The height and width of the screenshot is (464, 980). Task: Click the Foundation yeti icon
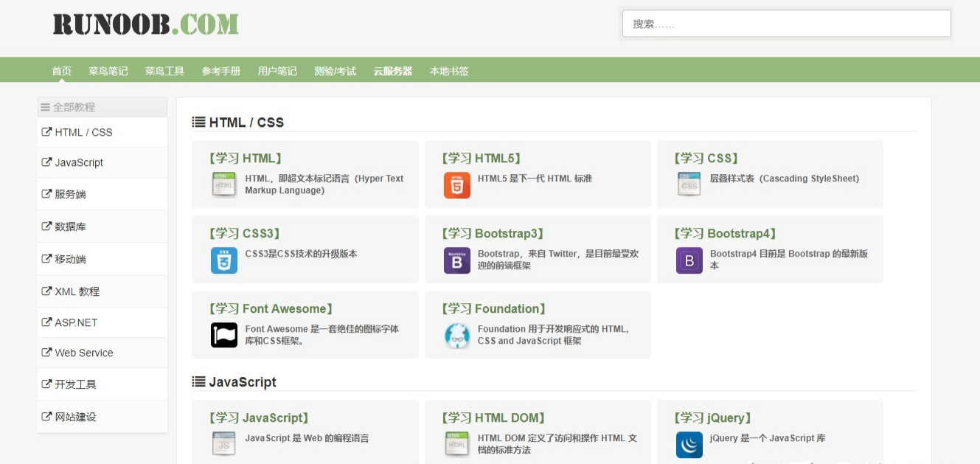456,336
